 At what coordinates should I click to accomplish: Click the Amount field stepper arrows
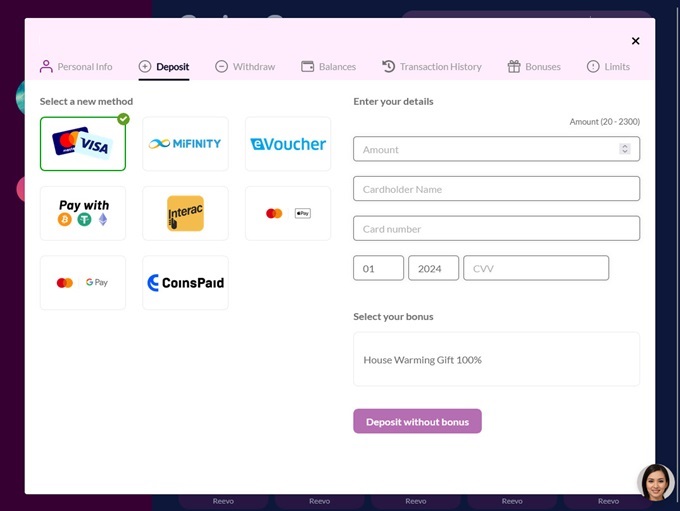tap(625, 149)
